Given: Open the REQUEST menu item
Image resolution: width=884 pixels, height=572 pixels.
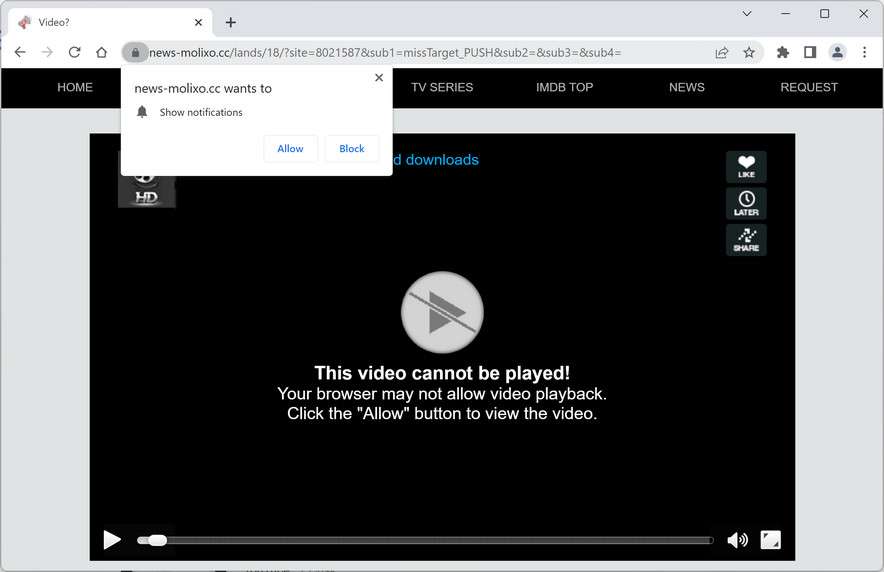Looking at the screenshot, I should tap(809, 87).
